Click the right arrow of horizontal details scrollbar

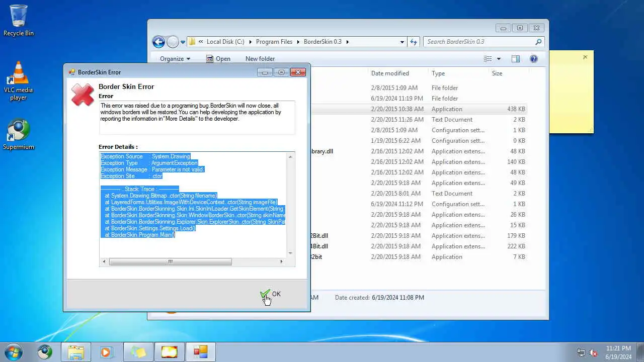[282, 261]
